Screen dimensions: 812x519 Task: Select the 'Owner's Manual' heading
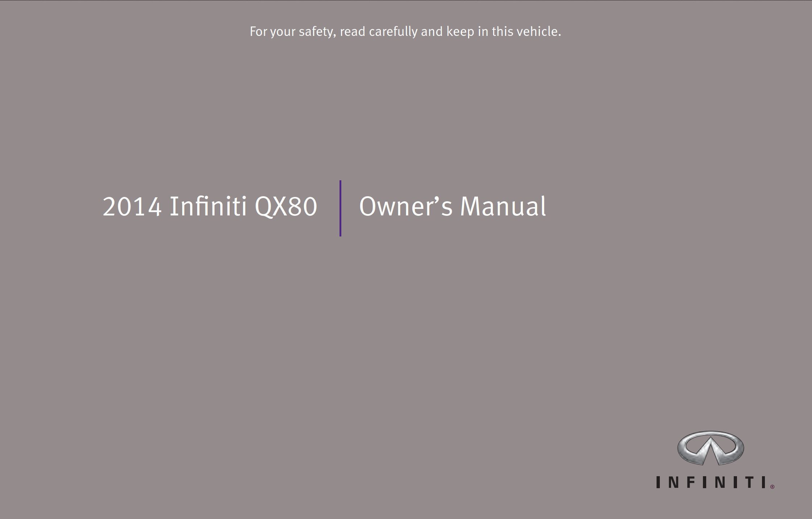[x=452, y=206]
